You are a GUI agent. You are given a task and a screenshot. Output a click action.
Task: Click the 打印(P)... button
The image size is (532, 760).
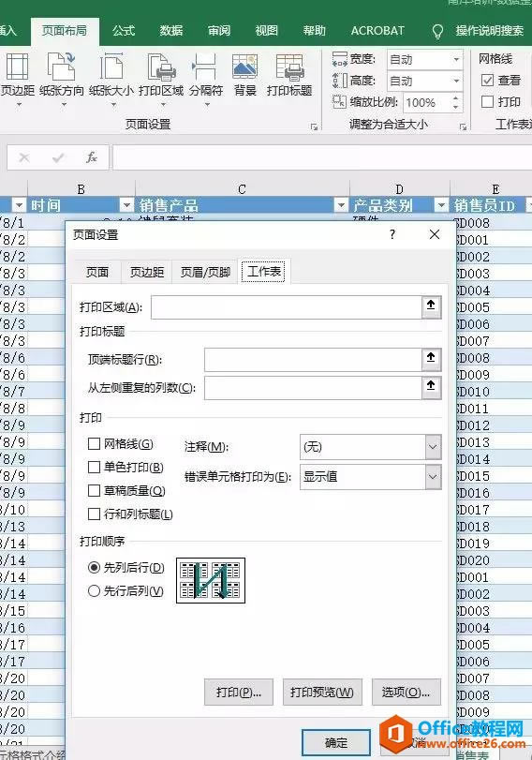pyautogui.click(x=239, y=692)
